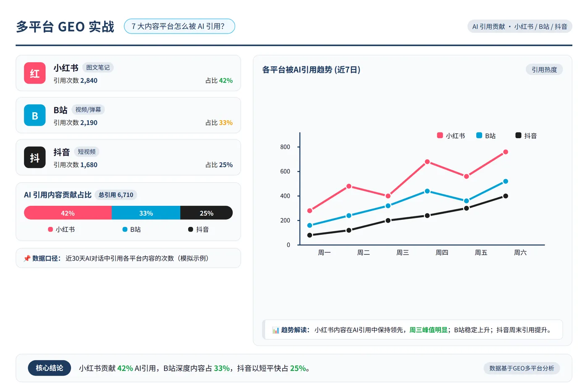The height and width of the screenshot is (392, 588).
Task: Click the AI 引用内容贡献占比 heading
Action: point(58,195)
